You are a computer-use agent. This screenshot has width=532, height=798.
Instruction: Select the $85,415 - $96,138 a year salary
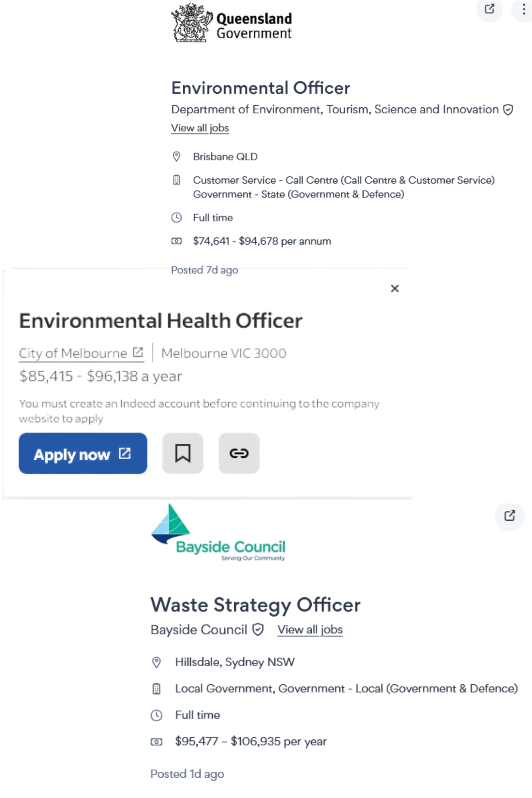pyautogui.click(x=101, y=376)
